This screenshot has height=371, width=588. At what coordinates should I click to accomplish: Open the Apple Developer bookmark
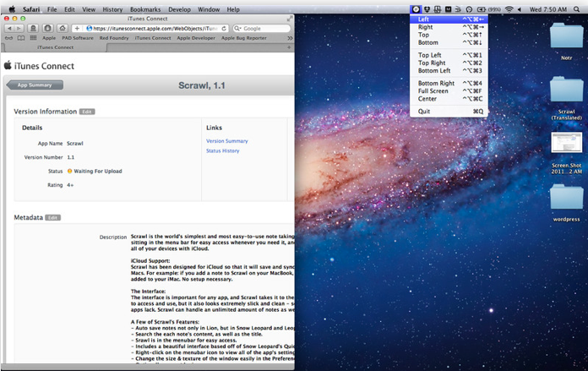point(196,38)
